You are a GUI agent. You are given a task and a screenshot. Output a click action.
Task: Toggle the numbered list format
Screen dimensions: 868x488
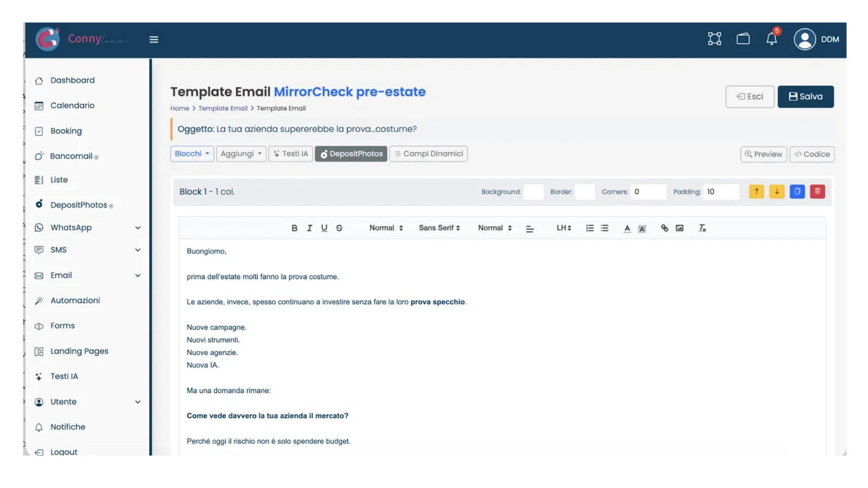coord(590,228)
